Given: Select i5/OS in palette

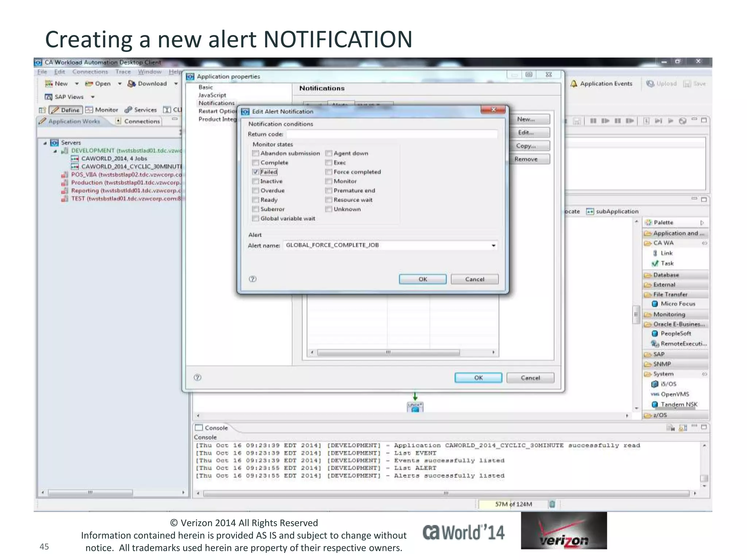Looking at the screenshot, I should [x=664, y=384].
